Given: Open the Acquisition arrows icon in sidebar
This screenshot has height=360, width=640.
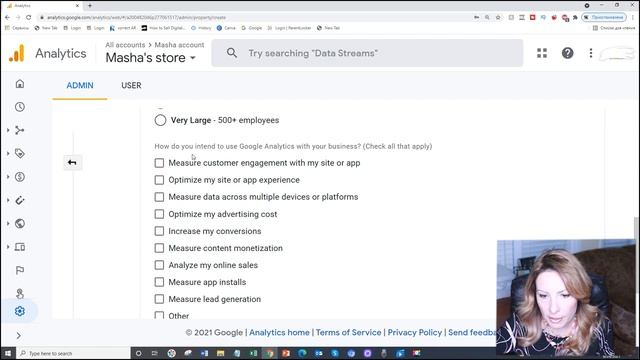Looking at the screenshot, I should pyautogui.click(x=20, y=130).
